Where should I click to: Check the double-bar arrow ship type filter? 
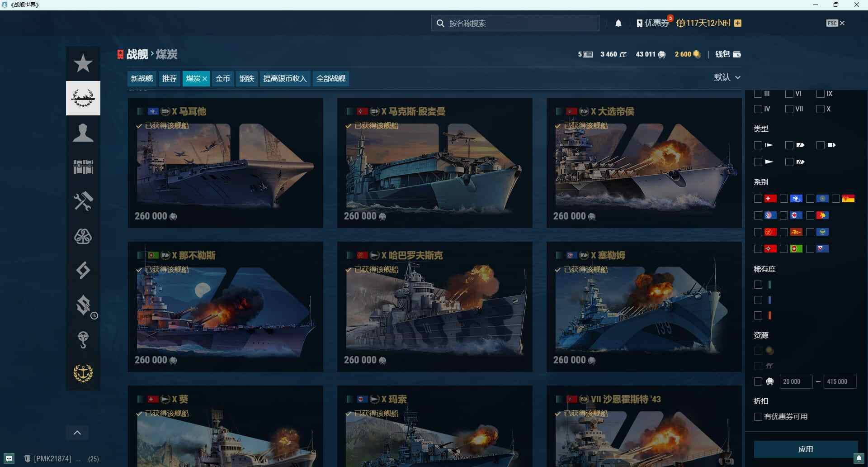click(821, 145)
